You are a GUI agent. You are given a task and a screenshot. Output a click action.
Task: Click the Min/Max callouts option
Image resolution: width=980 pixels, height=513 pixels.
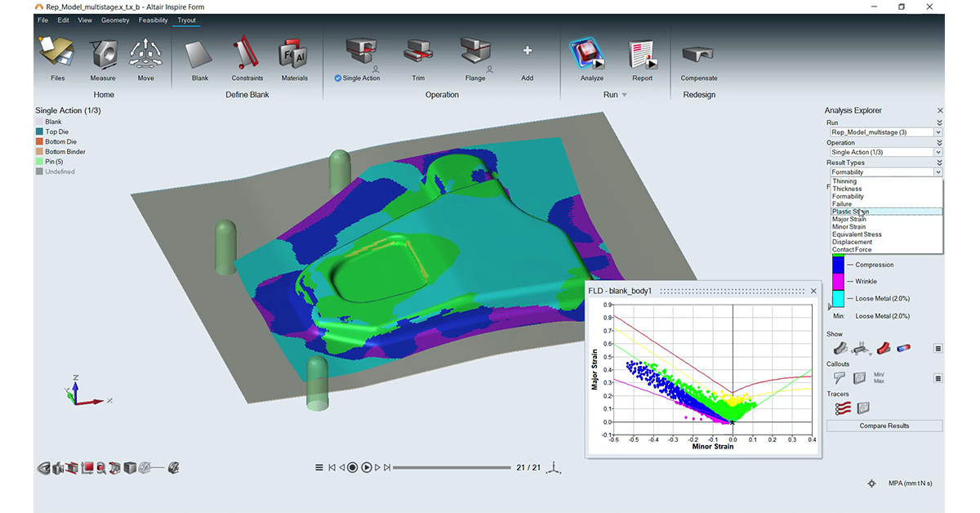tap(880, 378)
